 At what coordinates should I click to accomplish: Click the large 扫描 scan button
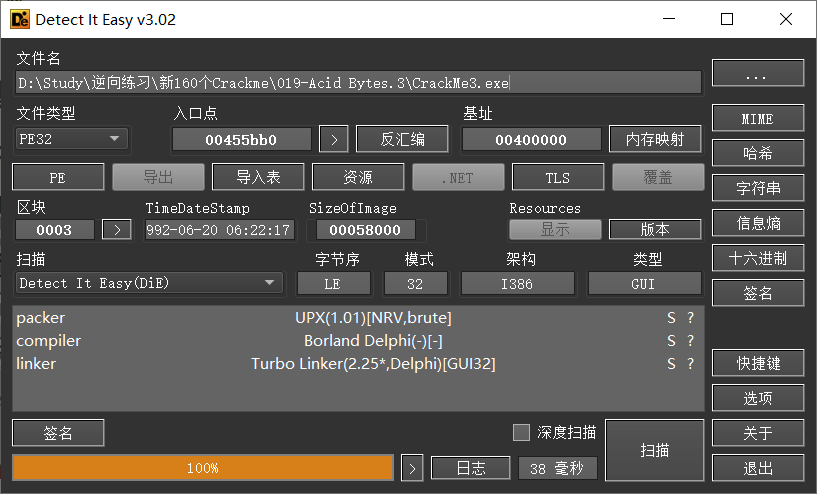[654, 450]
